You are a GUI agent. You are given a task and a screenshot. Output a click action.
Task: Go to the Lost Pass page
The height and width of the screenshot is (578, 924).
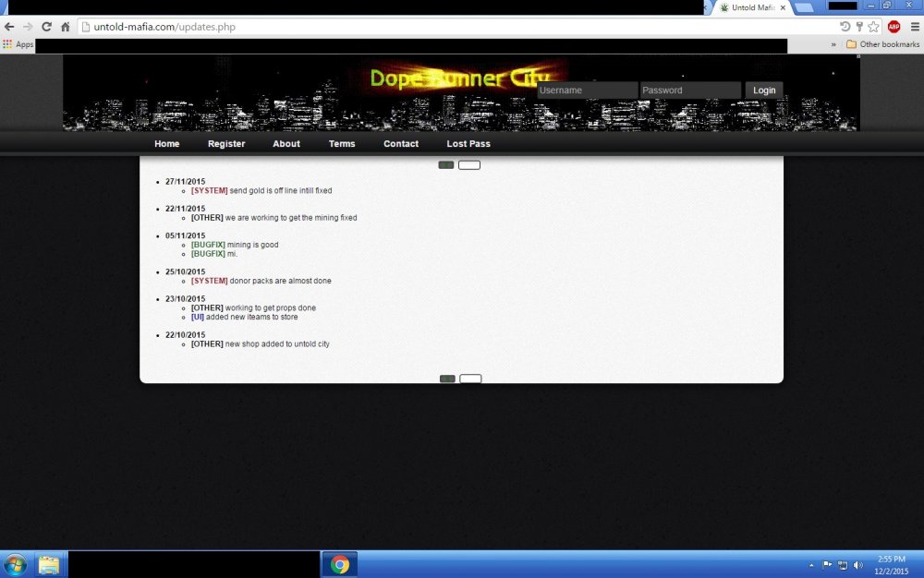click(x=468, y=144)
